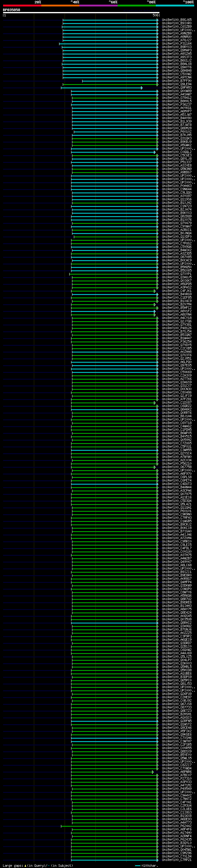
Task: Select the UniRef100_B7FF90 label
Action: 177,81
